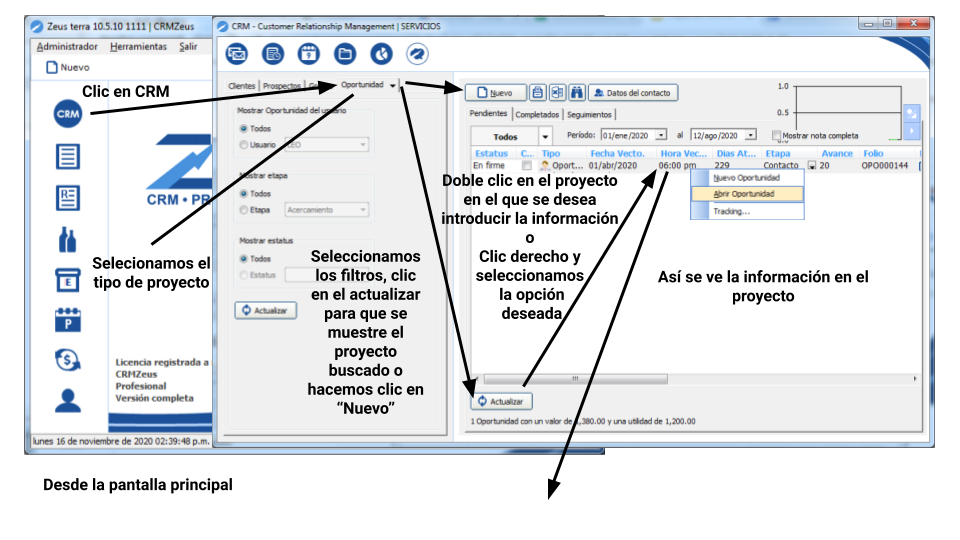Check the box in the En firme row
960x540 pixels.
click(x=527, y=165)
